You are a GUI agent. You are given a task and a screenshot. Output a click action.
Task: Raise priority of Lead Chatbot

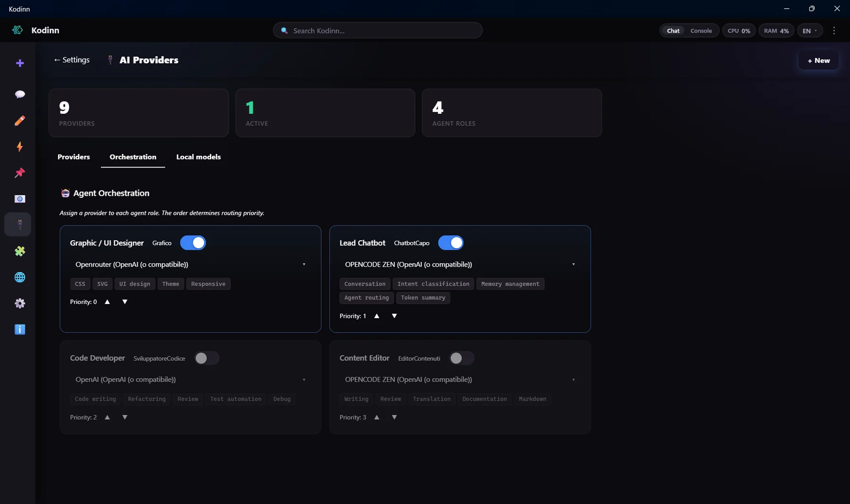pos(377,316)
